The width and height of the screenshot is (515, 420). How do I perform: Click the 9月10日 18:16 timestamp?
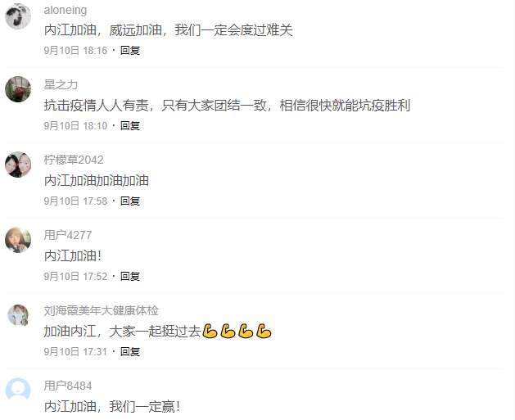click(75, 51)
